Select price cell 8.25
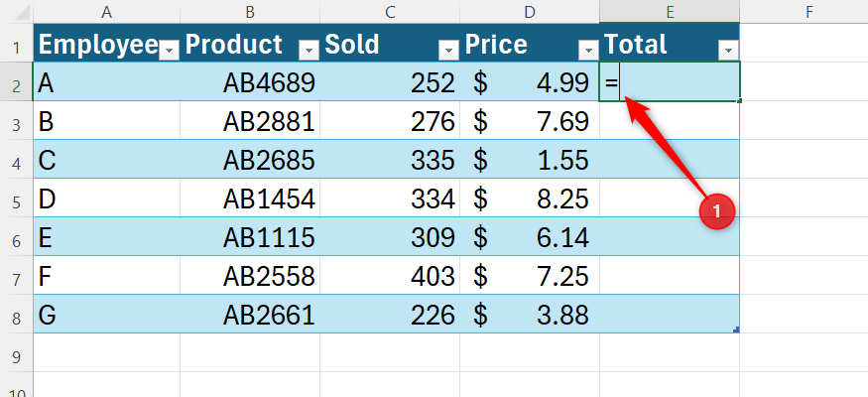Viewport: 868px width, 397px height. tap(530, 198)
